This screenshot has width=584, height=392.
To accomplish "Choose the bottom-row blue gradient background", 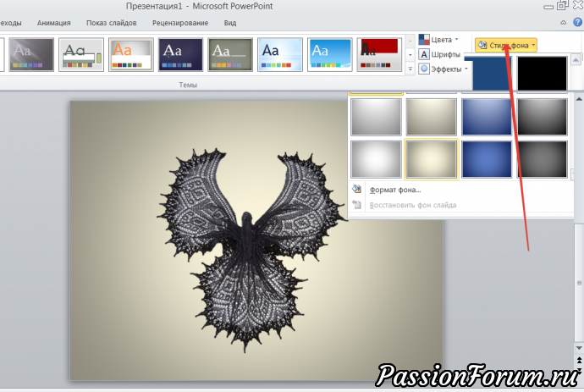I will point(487,158).
